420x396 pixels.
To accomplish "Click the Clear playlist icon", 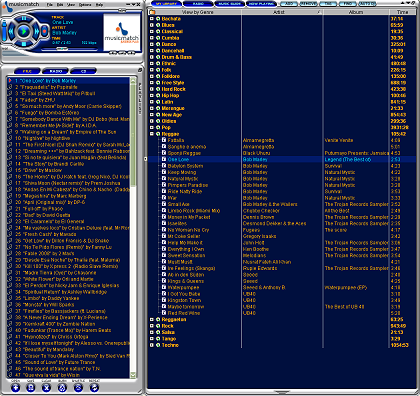I will [x=46, y=388].
